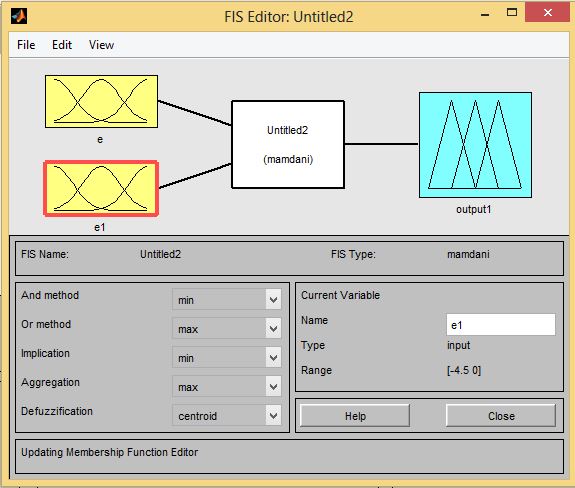575x488 pixels.
Task: Select the input variable e block
Action: click(101, 102)
